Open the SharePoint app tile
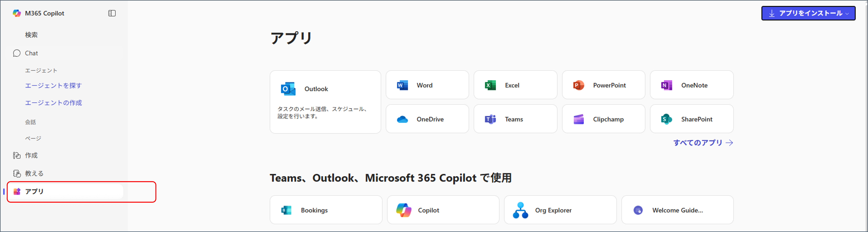 pos(692,119)
